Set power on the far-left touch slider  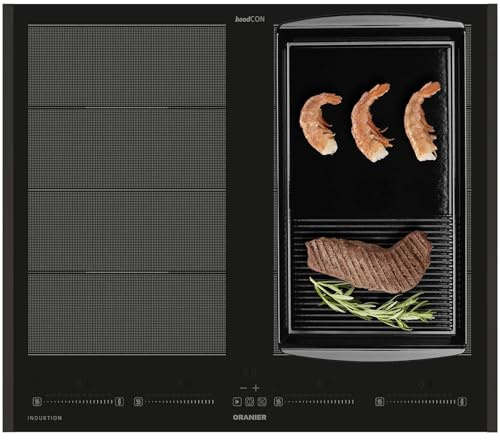78,402
